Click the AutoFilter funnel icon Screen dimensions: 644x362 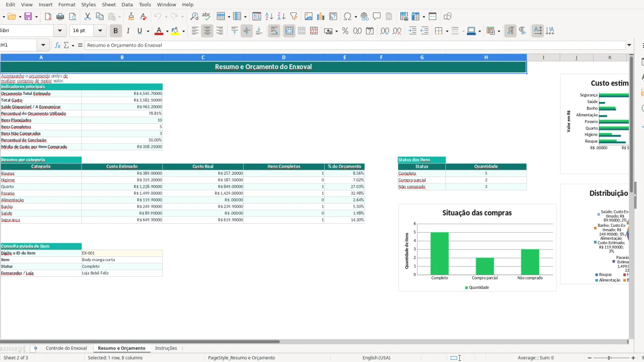[294, 17]
